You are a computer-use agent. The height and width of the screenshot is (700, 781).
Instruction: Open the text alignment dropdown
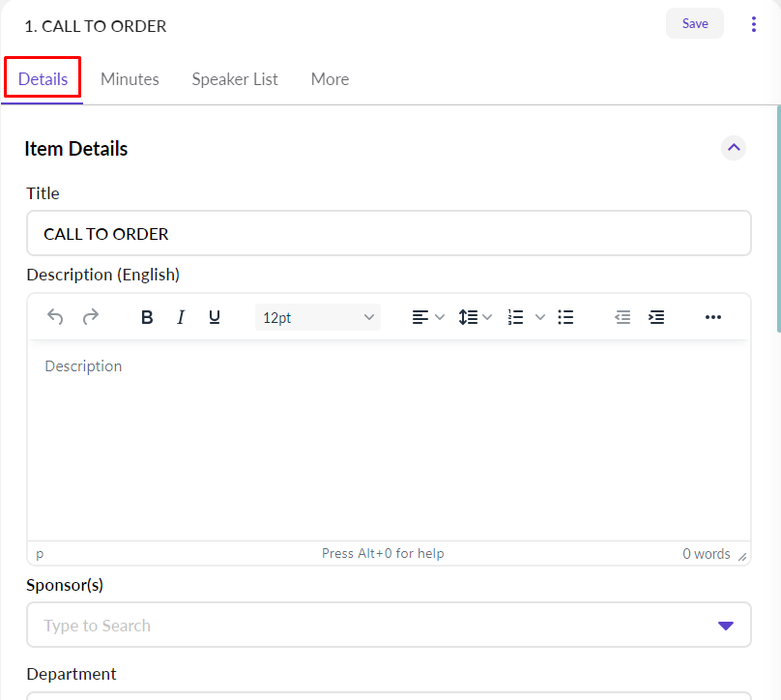[x=427, y=317]
